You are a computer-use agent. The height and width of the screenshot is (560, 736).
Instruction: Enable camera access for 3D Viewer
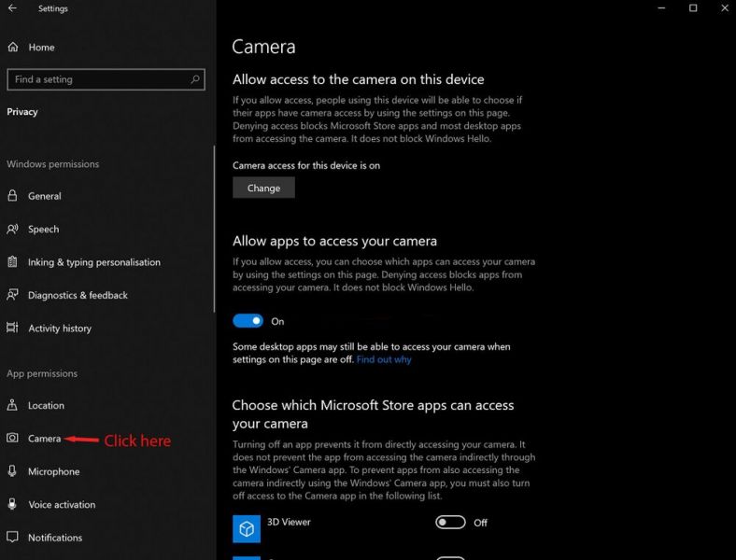[x=450, y=523]
